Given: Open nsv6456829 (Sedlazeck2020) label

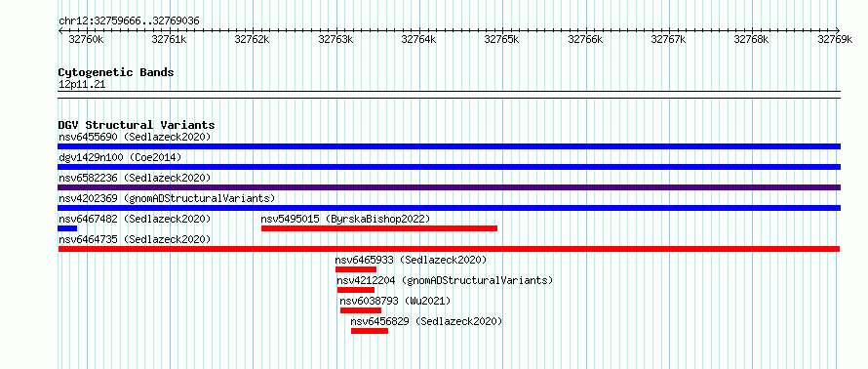Looking at the screenshot, I should (x=426, y=321).
